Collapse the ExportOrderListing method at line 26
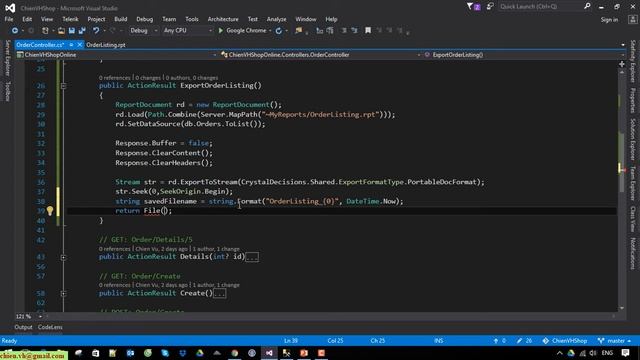Image resolution: width=640 pixels, height=360 pixels. pos(63,86)
